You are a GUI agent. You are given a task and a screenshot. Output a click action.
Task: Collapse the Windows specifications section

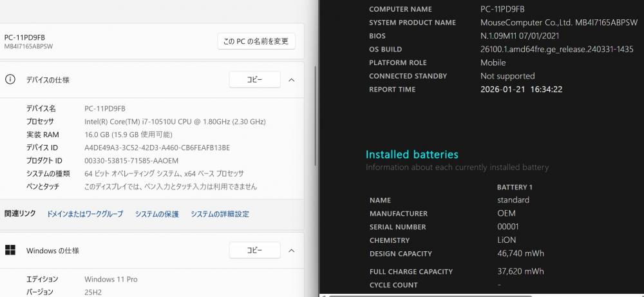pyautogui.click(x=292, y=250)
